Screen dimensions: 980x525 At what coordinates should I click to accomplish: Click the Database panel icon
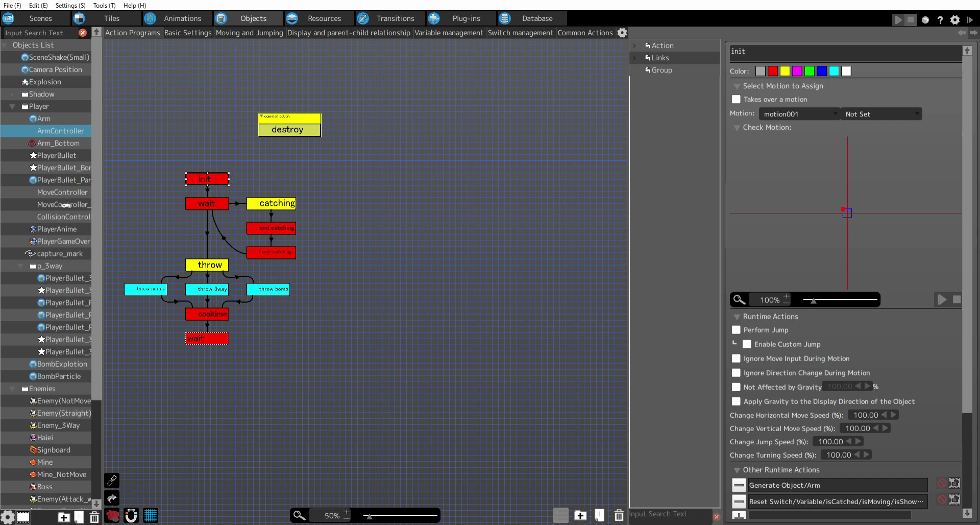pyautogui.click(x=505, y=18)
